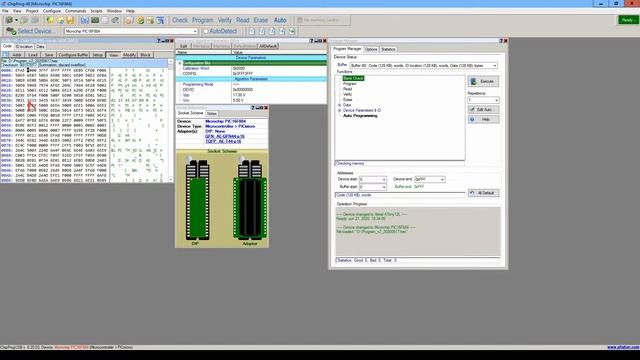Click the Auto toolbar command
Screen dimensions: 640x360
click(280, 20)
